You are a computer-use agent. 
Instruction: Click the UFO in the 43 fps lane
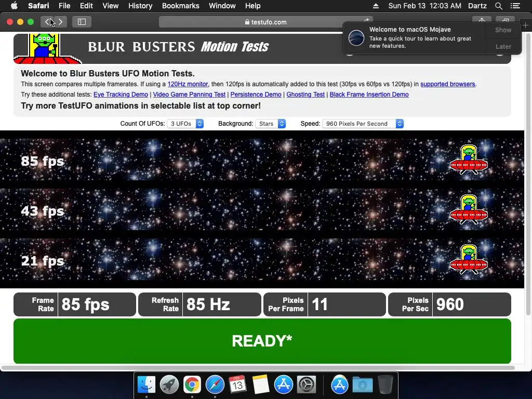[469, 209]
